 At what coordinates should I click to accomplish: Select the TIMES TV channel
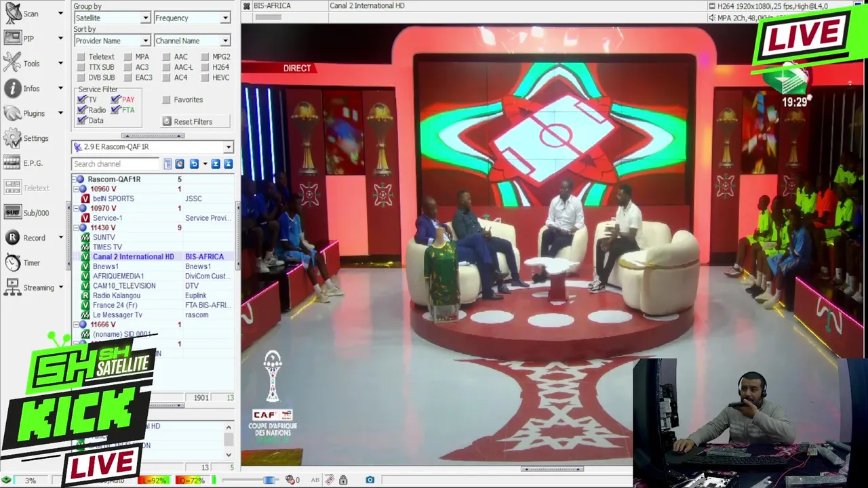click(x=107, y=247)
